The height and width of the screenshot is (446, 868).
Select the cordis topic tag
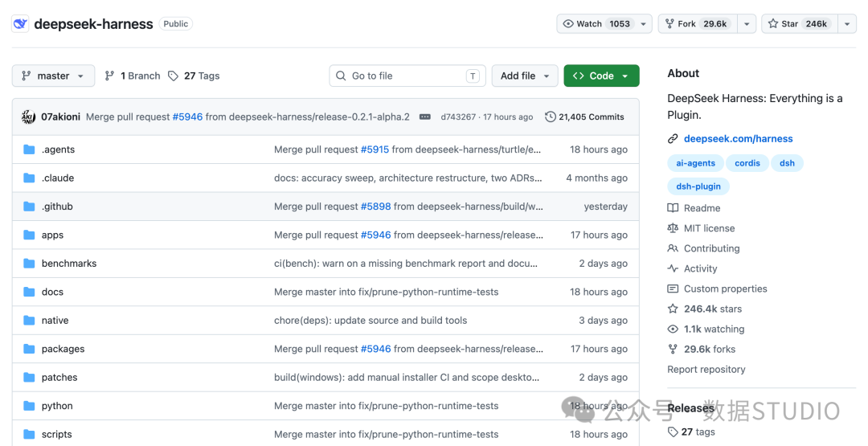747,163
